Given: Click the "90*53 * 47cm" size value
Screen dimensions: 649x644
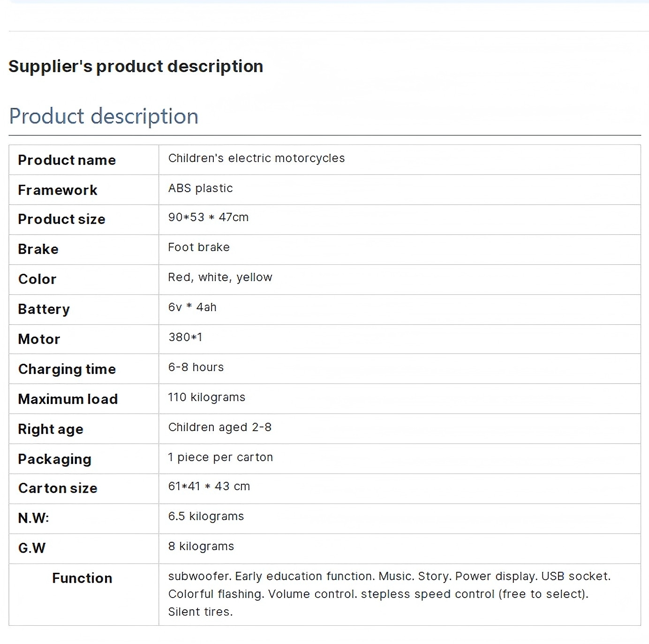Looking at the screenshot, I should (208, 217).
